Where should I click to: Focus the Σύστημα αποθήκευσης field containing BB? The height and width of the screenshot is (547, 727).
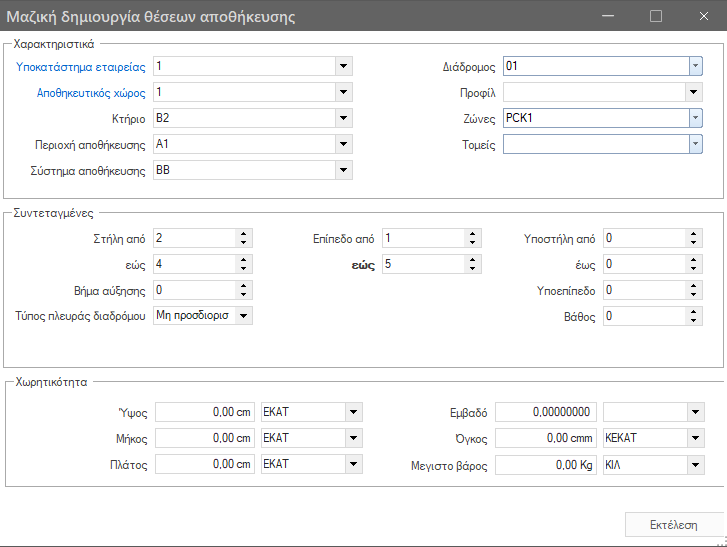244,170
